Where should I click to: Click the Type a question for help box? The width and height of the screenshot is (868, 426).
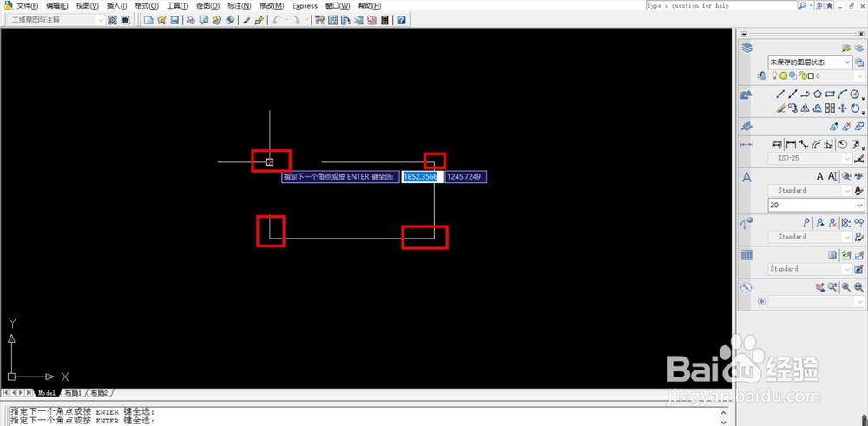(x=720, y=5)
